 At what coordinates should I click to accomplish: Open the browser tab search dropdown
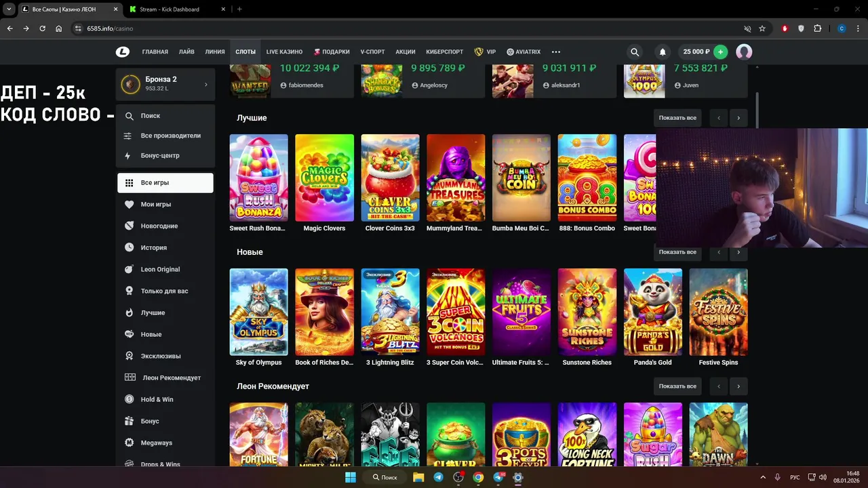point(9,9)
